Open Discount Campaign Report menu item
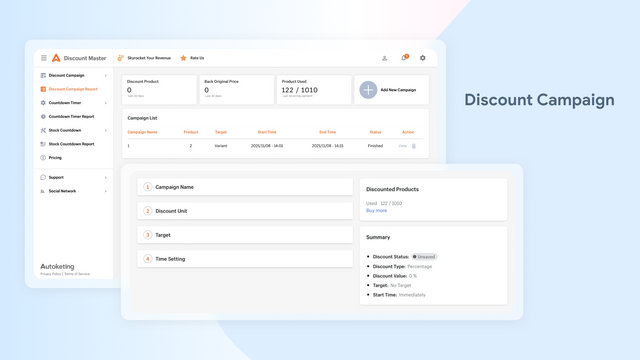 pyautogui.click(x=73, y=89)
